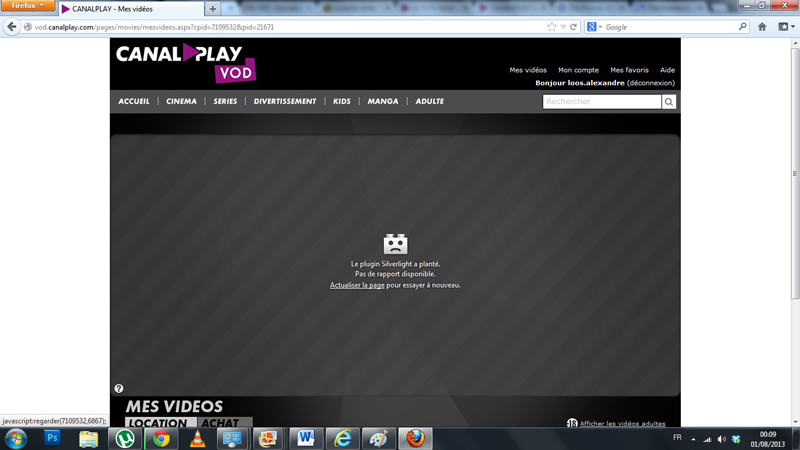Open the Windows Start menu
Image resolution: width=800 pixels, height=450 pixels.
click(x=15, y=439)
